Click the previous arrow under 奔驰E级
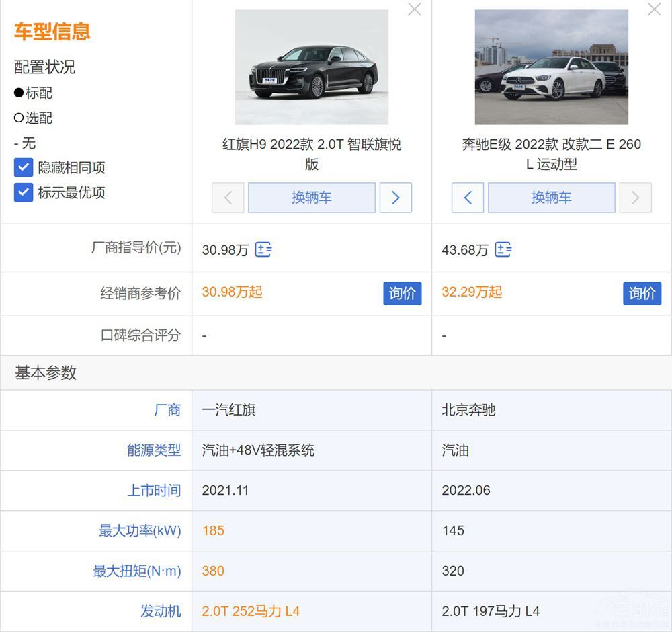 point(468,198)
